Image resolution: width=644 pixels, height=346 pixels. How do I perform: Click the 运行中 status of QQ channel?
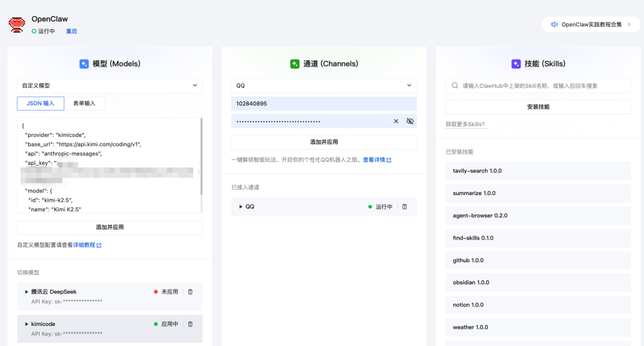point(380,207)
